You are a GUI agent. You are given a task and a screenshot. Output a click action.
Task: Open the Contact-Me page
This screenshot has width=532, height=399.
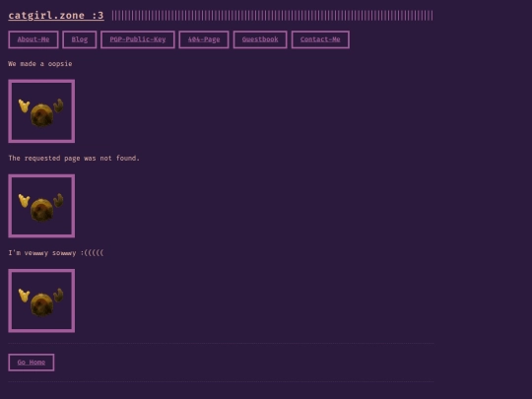[x=320, y=39]
